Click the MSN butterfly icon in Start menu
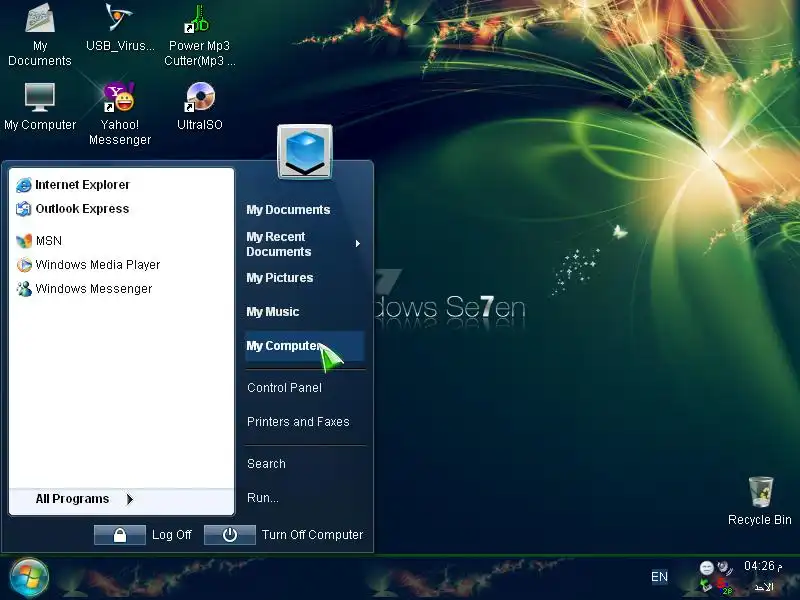Screen dimensions: 800x600 (x=23, y=241)
